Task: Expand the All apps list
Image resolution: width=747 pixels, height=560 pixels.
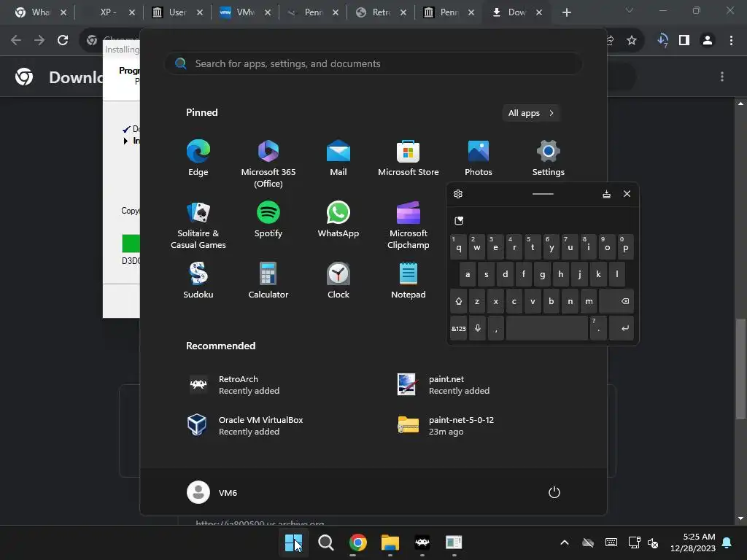Action: 531,113
